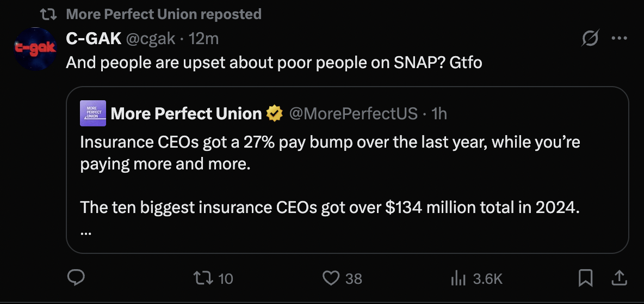Open the quoted Insurance CEOs post
Viewport: 644px width, 304px height.
[x=330, y=174]
